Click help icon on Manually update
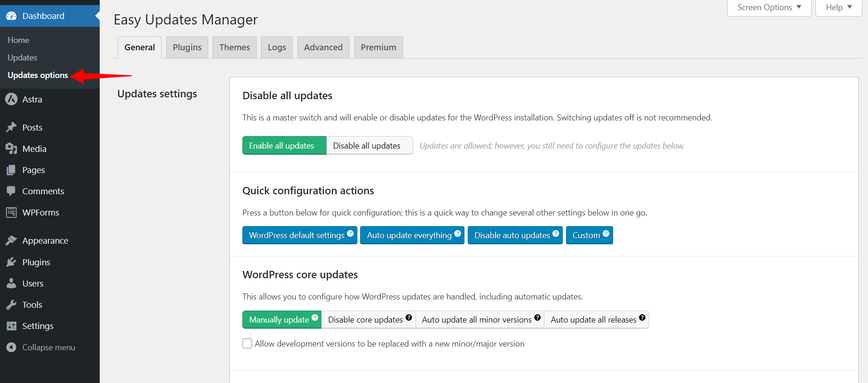 [315, 317]
